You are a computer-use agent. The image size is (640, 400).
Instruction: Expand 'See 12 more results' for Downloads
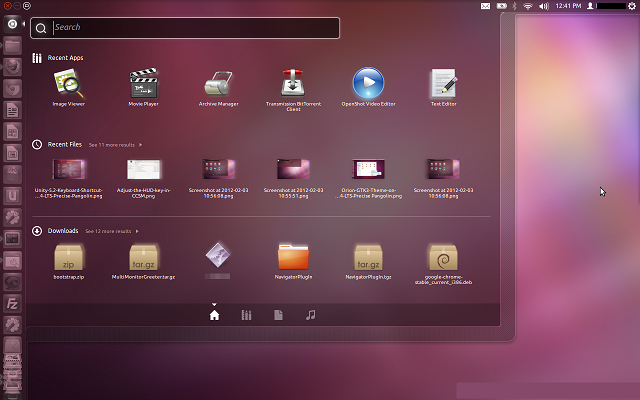[x=110, y=231]
